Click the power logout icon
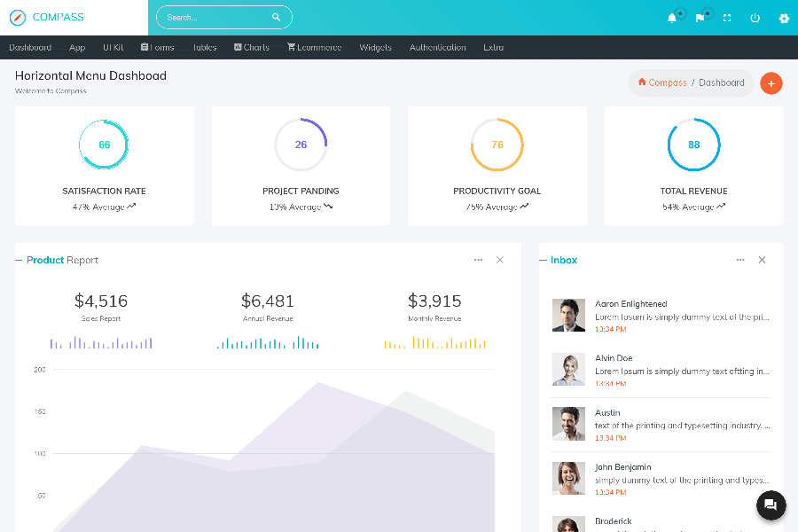This screenshot has height=532, width=798. tap(755, 18)
